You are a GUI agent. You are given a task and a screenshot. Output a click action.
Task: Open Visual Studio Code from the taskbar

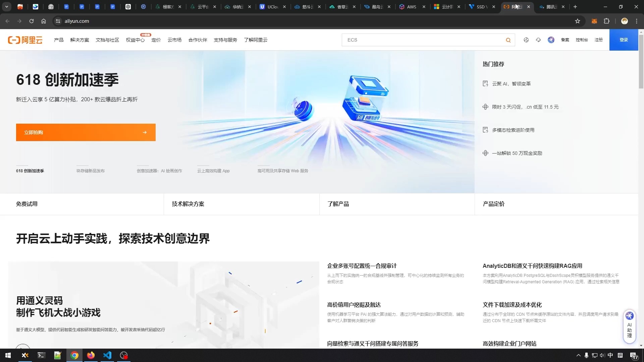[107, 355]
